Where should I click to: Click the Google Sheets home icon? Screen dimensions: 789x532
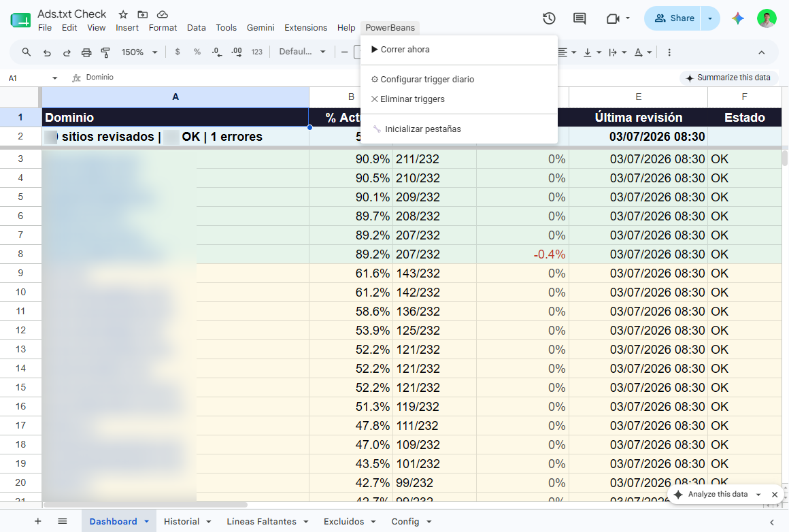tap(20, 20)
